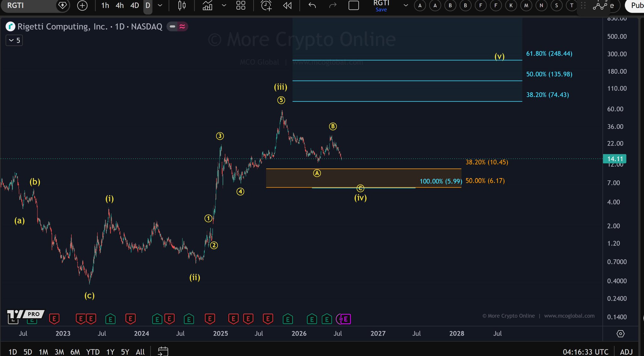The height and width of the screenshot is (356, 644).
Task: Select the circled B wave label
Action: pos(333,127)
